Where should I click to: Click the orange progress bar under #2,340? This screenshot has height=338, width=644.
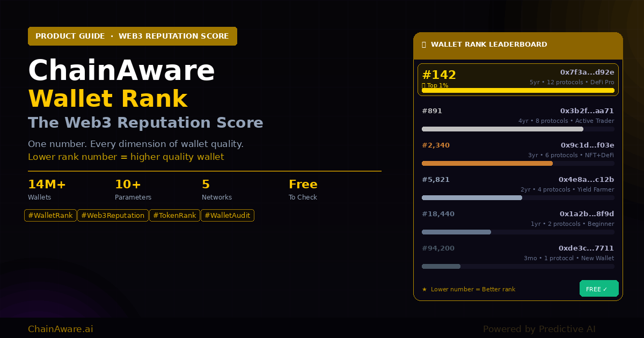487,163
